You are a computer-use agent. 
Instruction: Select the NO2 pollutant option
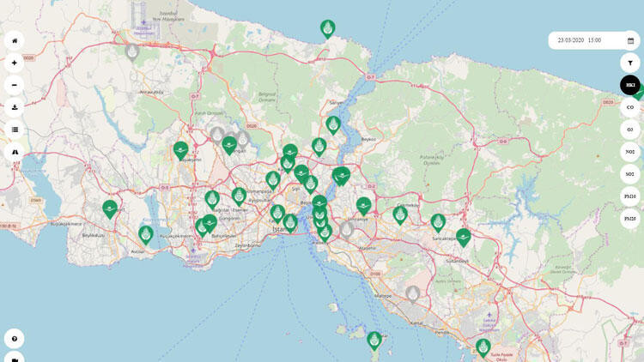(630, 152)
